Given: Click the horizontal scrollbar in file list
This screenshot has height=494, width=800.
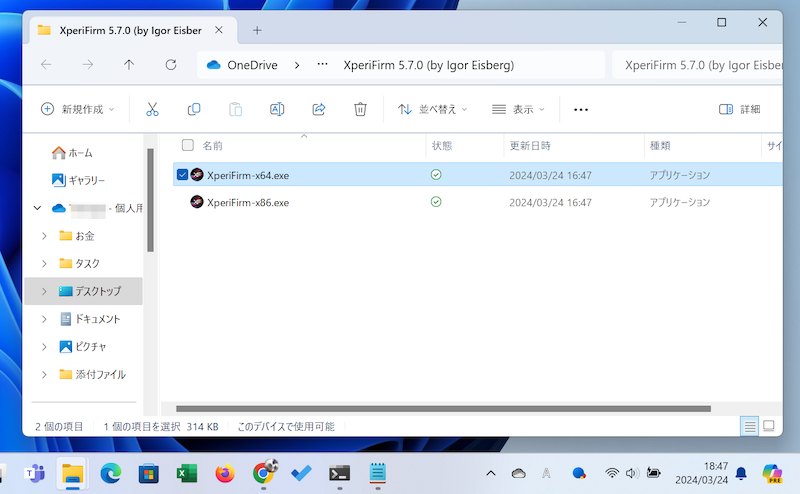Looking at the screenshot, I should [443, 408].
